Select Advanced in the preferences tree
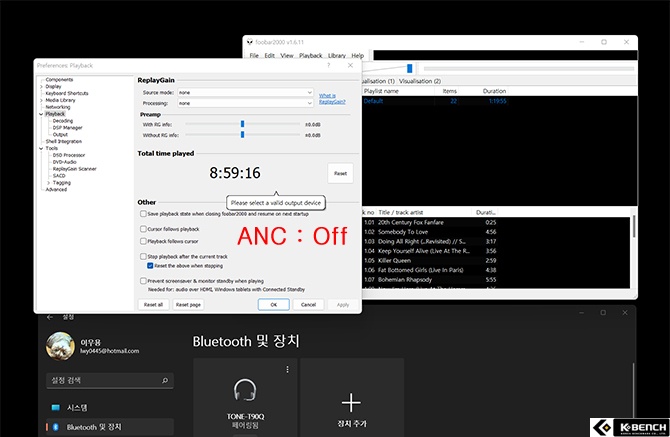The height and width of the screenshot is (437, 670). 56,189
